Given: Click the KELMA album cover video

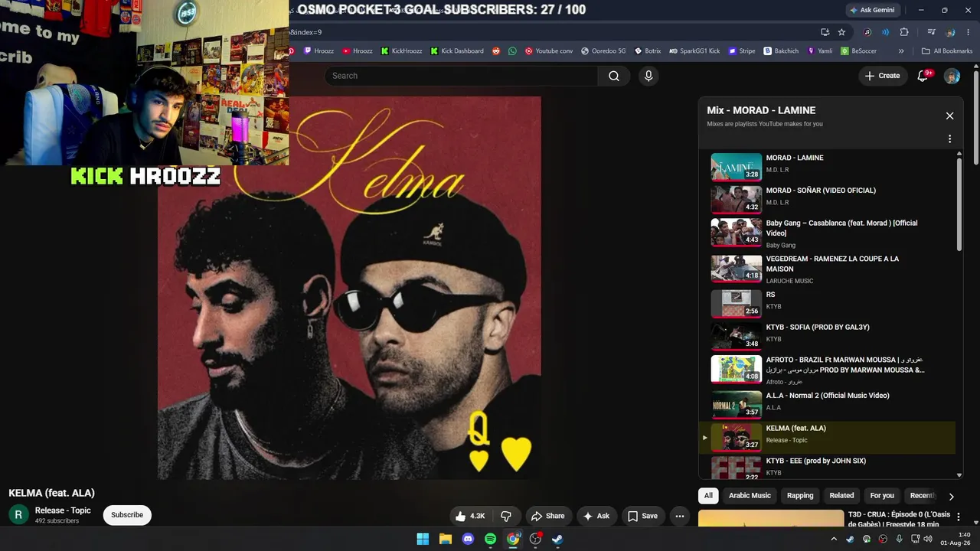Looking at the screenshot, I should pyautogui.click(x=349, y=288).
